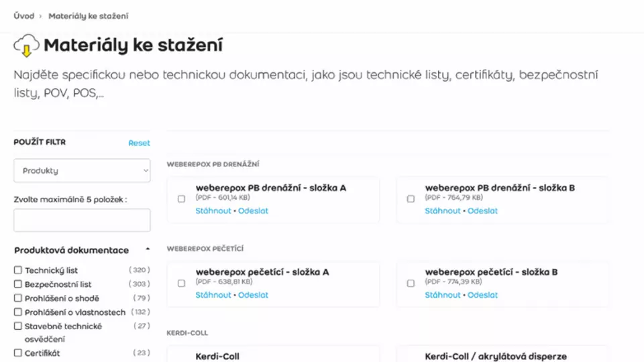Tick Stavebně technické osvědčení checkbox
The image size is (644, 362).
coord(17,326)
